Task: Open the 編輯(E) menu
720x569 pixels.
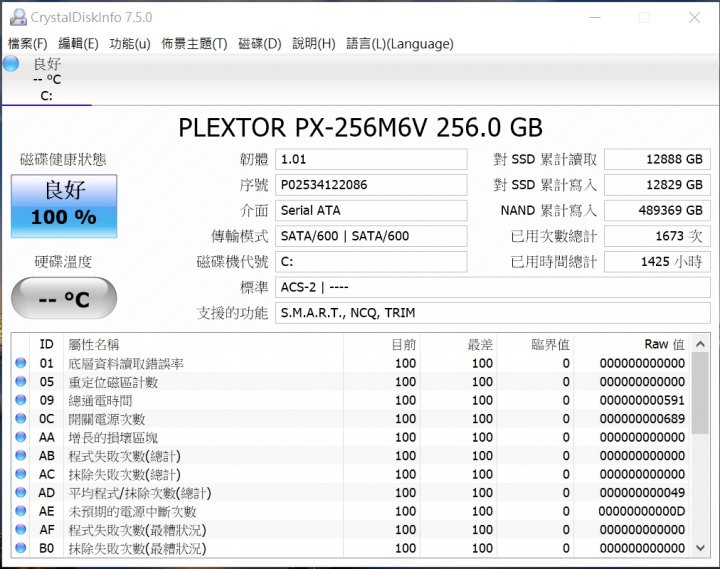Action: point(79,44)
